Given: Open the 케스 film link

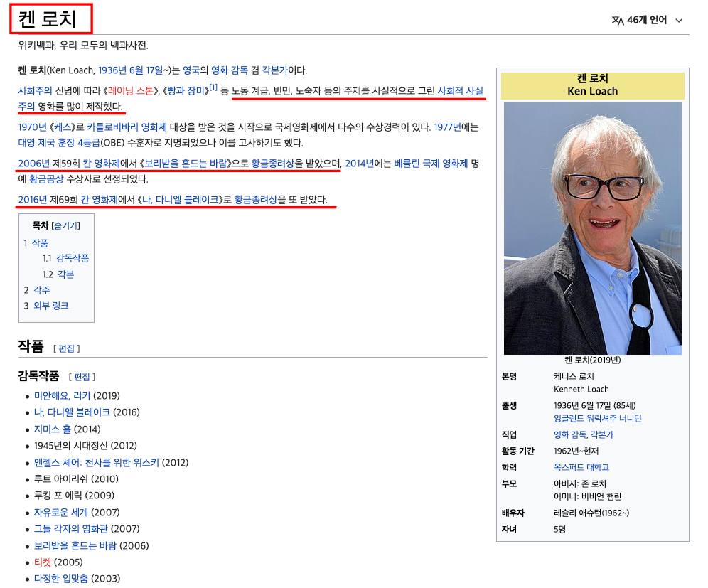Looking at the screenshot, I should point(63,127).
